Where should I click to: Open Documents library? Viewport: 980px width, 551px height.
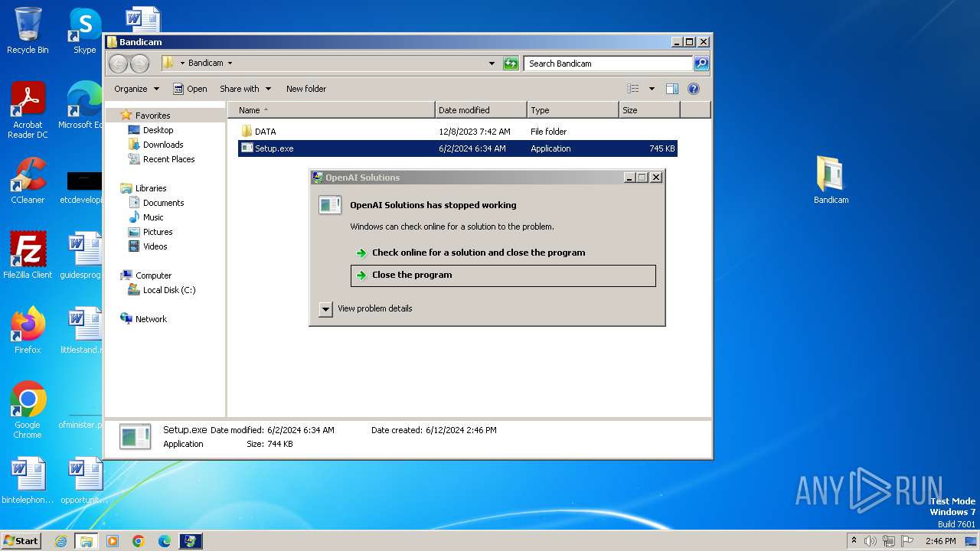coord(163,203)
